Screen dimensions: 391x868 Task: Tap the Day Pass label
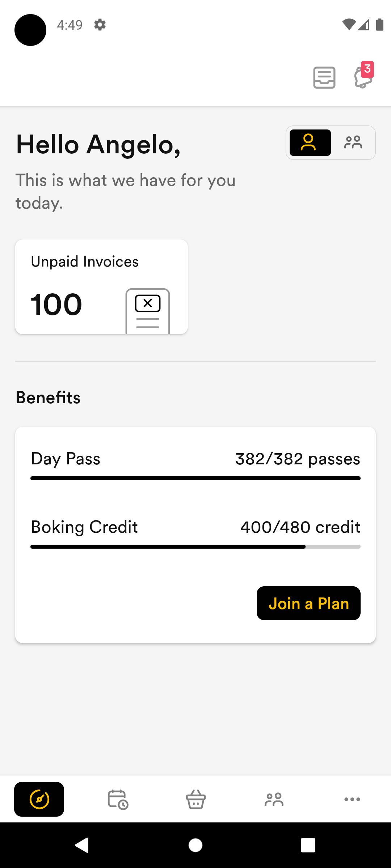[x=66, y=459]
